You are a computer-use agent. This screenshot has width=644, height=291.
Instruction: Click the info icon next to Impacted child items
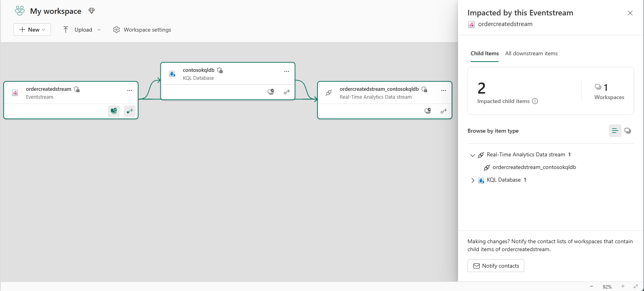(535, 101)
